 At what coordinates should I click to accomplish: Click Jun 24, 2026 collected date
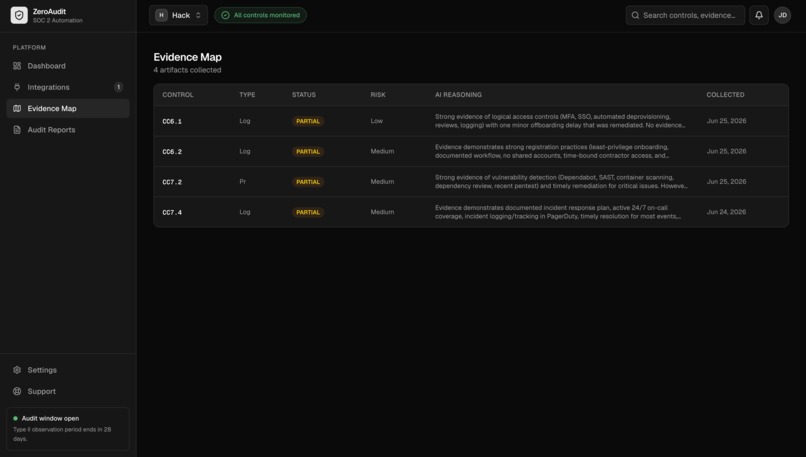[726, 212]
